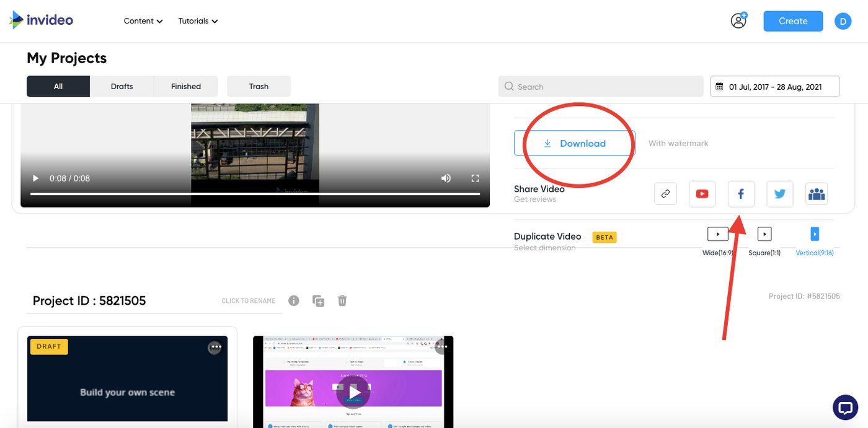The height and width of the screenshot is (428, 868).
Task: Delete project with the trash bin icon
Action: pos(342,300)
